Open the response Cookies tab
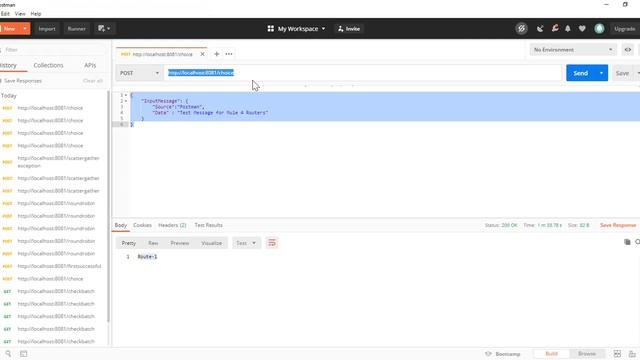The image size is (640, 360). tap(142, 225)
